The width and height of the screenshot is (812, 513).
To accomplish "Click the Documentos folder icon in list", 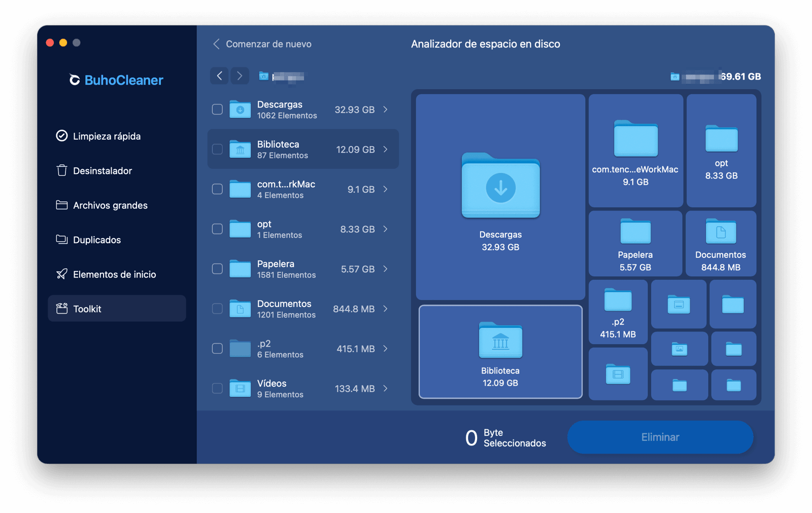I will coord(240,309).
